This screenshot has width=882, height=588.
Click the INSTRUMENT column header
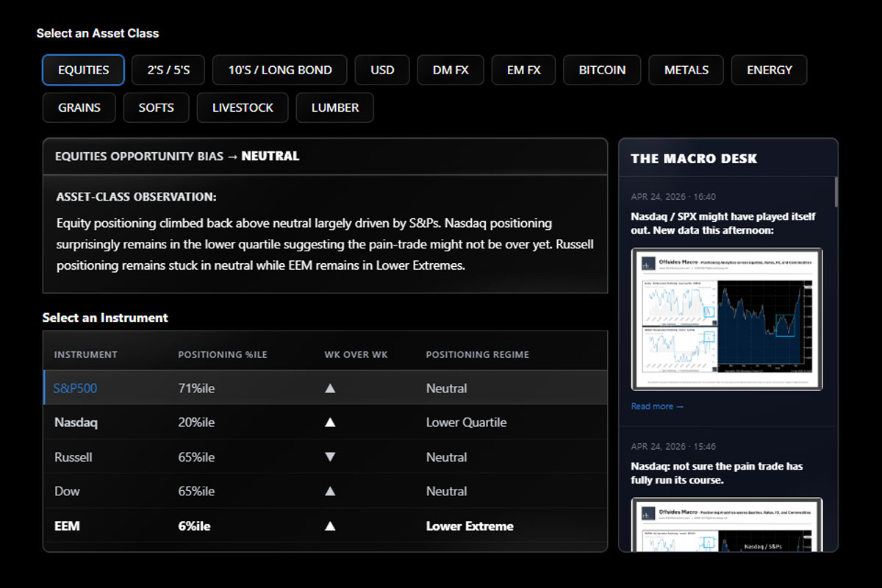[x=86, y=354]
